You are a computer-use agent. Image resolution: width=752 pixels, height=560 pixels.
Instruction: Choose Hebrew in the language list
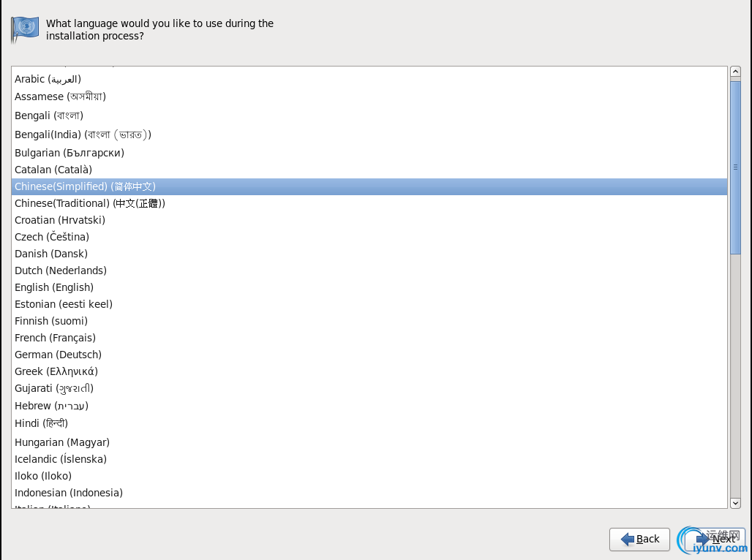click(x=369, y=406)
